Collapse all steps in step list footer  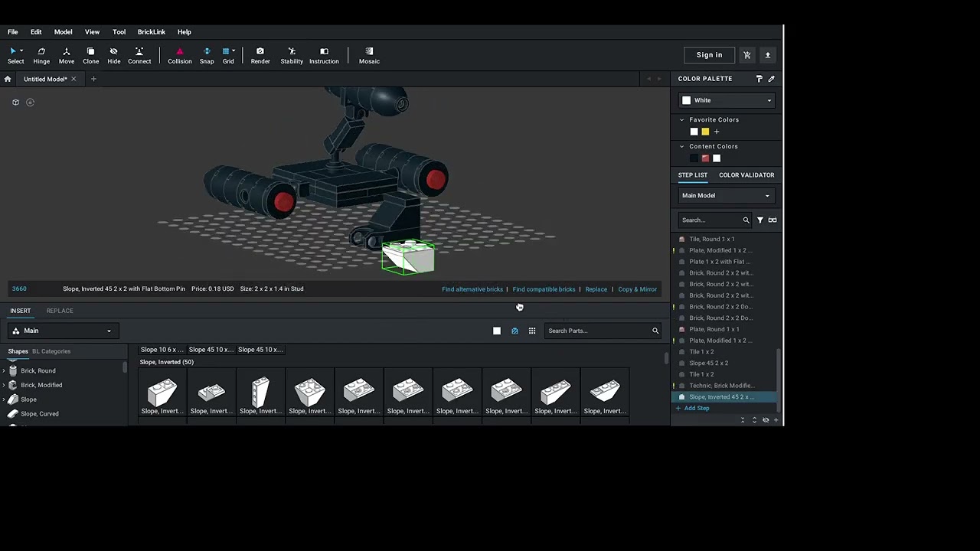pos(743,420)
